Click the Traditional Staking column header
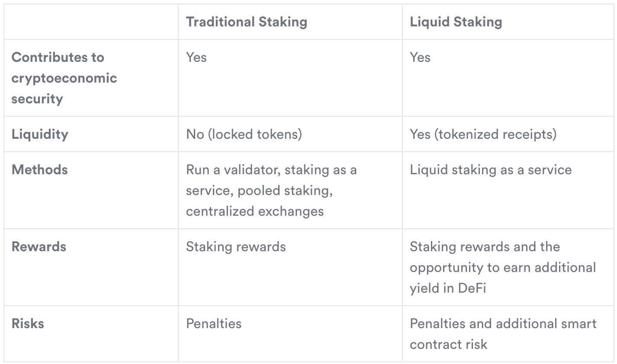The width and height of the screenshot is (617, 364). point(246,22)
